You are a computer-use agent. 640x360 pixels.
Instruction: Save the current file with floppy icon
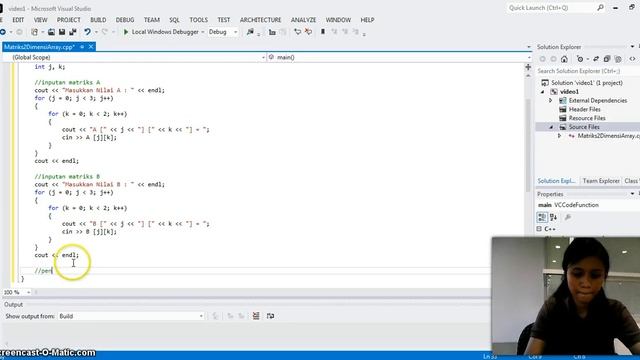pyautogui.click(x=62, y=32)
